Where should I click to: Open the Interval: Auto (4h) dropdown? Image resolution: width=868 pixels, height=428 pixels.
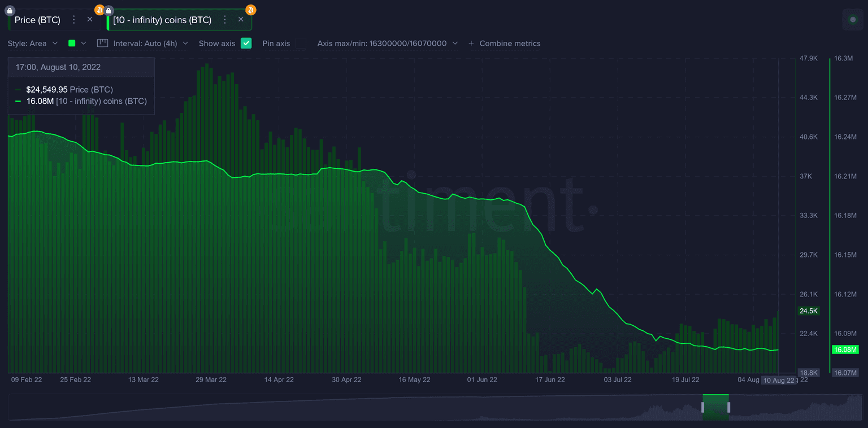click(x=150, y=43)
